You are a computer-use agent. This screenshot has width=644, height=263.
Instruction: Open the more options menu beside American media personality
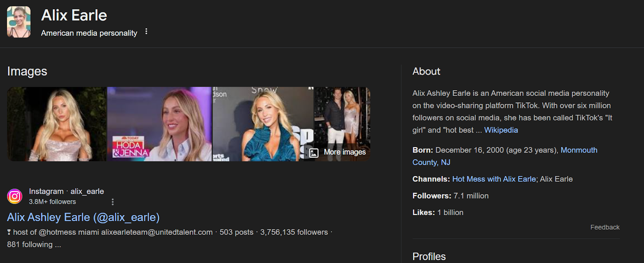(x=146, y=31)
